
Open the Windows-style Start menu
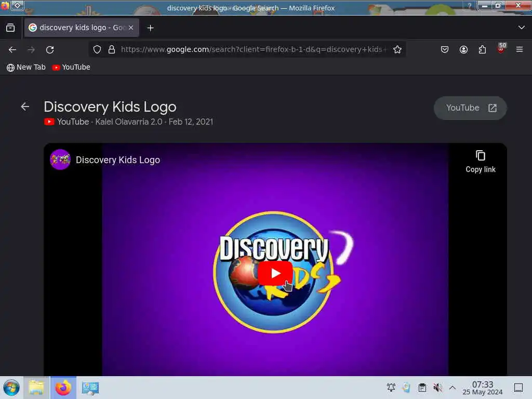pos(11,388)
